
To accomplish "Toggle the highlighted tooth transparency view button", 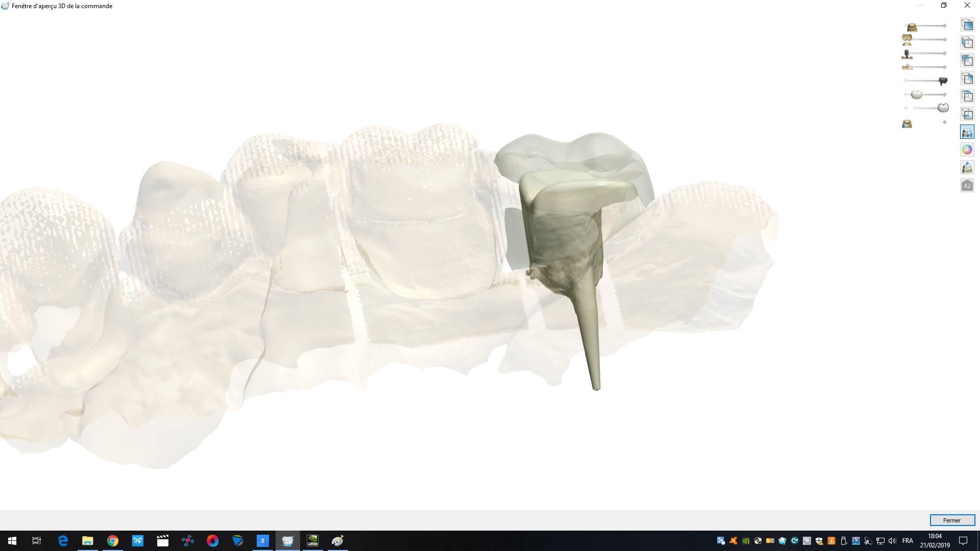I will coord(967,132).
